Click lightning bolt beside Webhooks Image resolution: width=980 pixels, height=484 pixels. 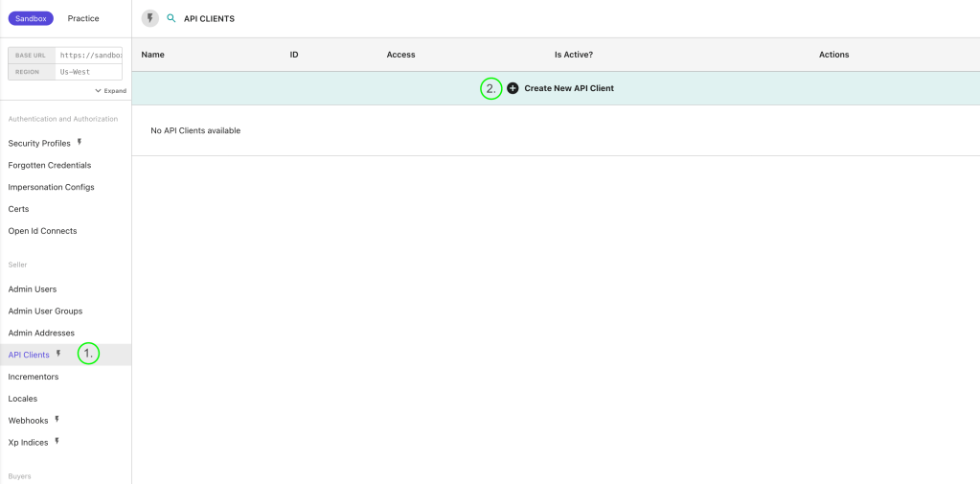click(57, 420)
